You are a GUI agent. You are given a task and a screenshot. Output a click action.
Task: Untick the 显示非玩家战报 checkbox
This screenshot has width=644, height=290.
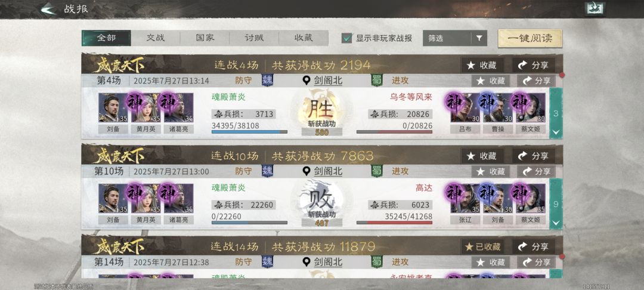pyautogui.click(x=347, y=38)
